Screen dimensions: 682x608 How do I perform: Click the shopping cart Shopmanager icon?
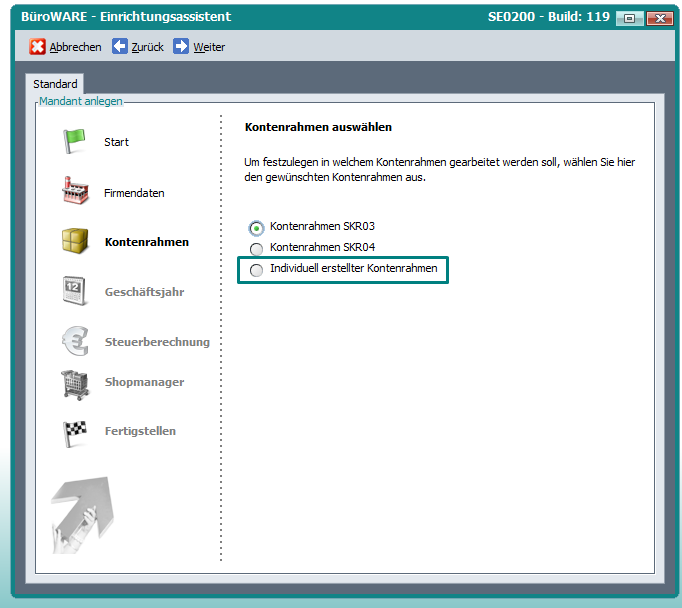(x=75, y=382)
